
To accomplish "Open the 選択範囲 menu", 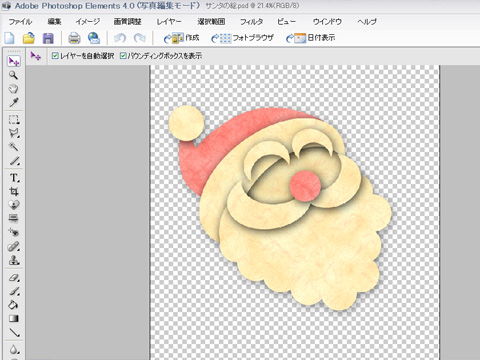I will [x=211, y=22].
